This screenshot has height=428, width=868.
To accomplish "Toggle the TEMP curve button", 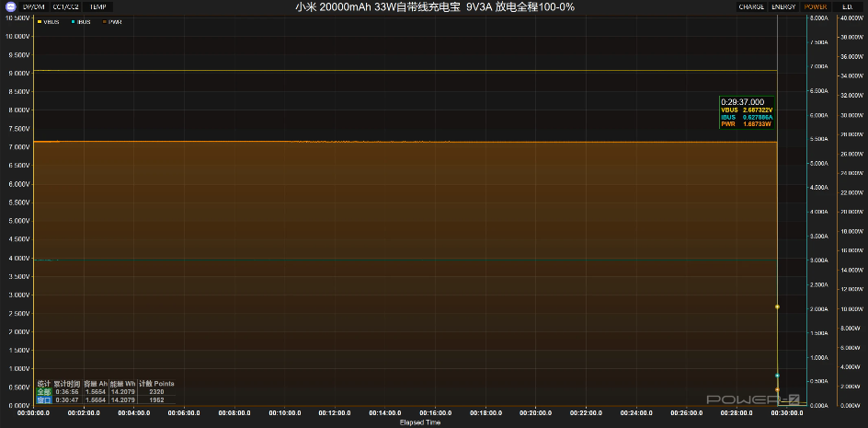I will click(98, 7).
